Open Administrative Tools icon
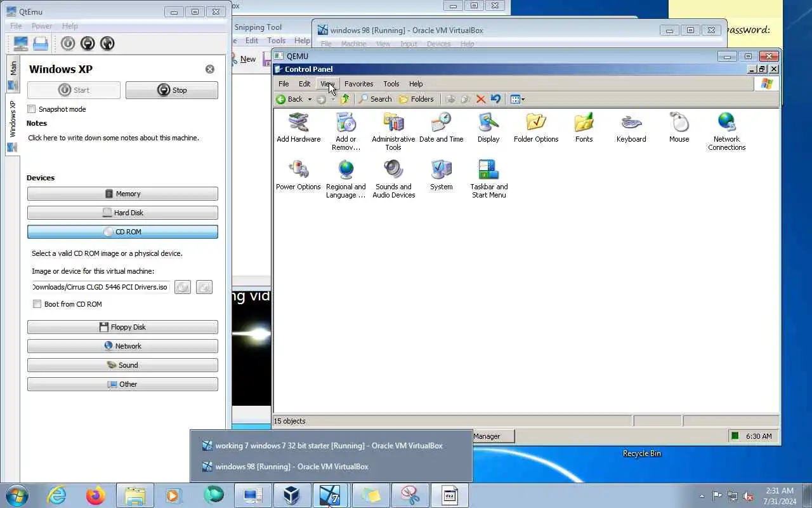812x508 pixels. click(x=393, y=131)
